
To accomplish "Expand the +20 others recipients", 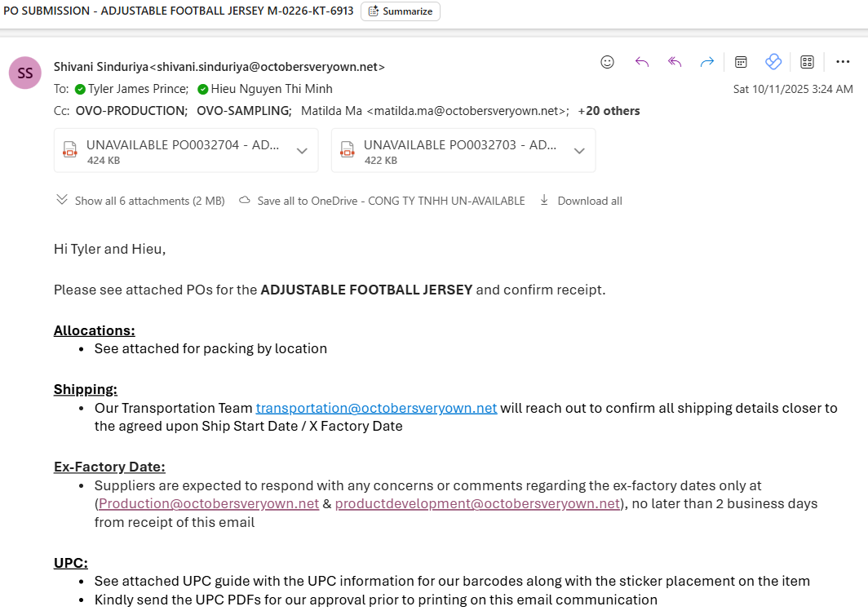I will click(x=609, y=111).
